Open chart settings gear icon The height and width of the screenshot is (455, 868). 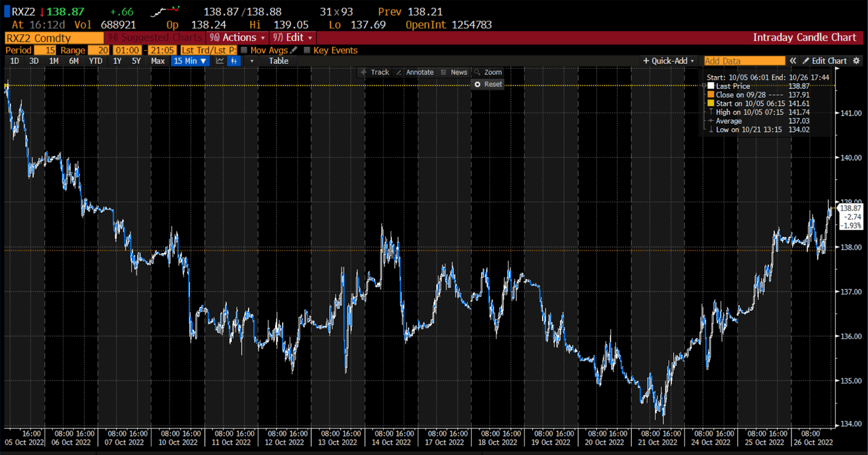point(857,61)
